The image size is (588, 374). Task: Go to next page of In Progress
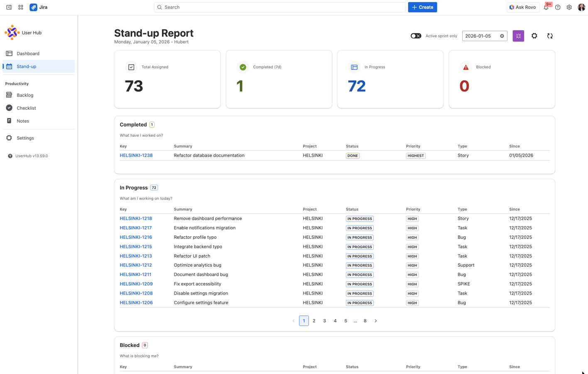(x=376, y=321)
